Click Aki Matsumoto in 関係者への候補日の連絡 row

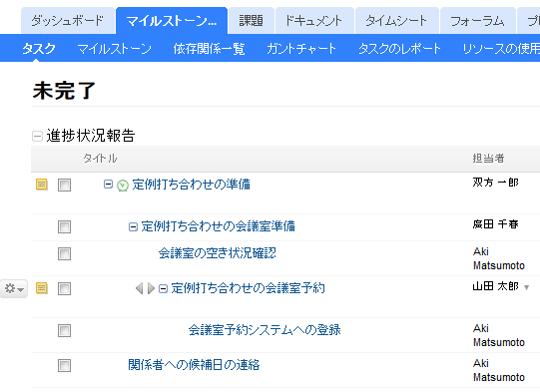[499, 370]
